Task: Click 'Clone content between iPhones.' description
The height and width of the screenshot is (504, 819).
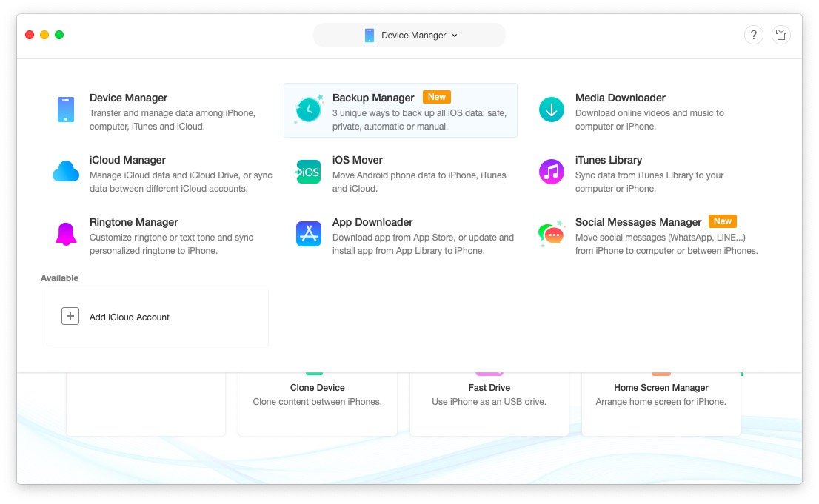Action: (318, 402)
